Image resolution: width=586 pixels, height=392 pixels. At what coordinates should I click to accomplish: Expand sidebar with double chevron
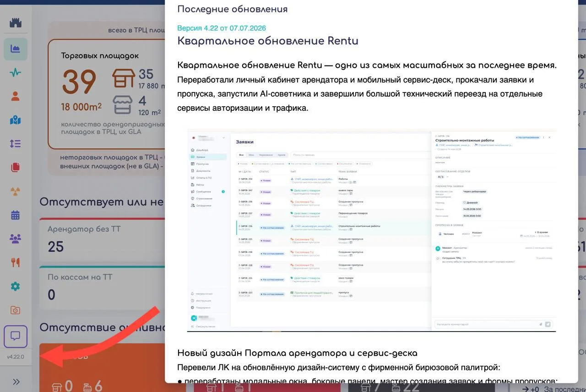16,382
